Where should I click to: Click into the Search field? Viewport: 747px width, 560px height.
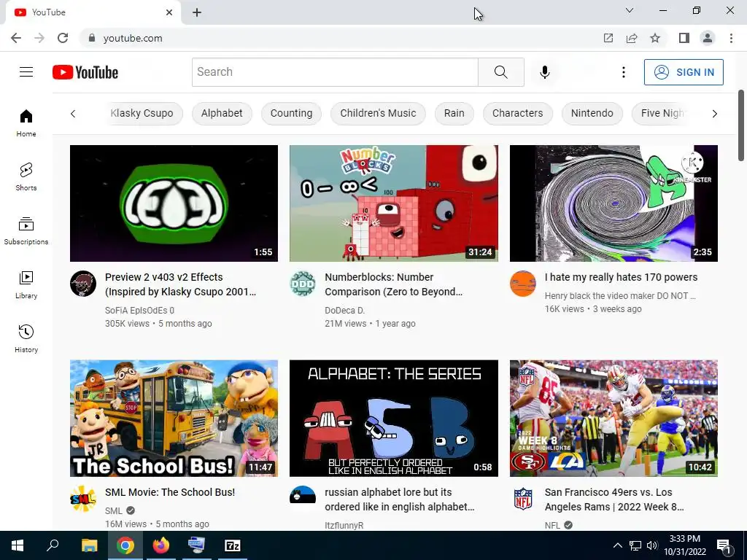(x=335, y=72)
